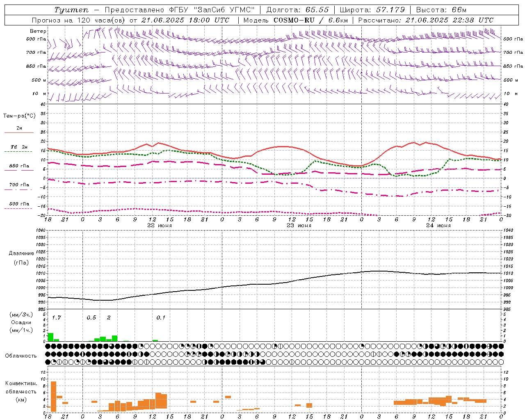
Task: Click the Осадки precipitation label
Action: 21,322
